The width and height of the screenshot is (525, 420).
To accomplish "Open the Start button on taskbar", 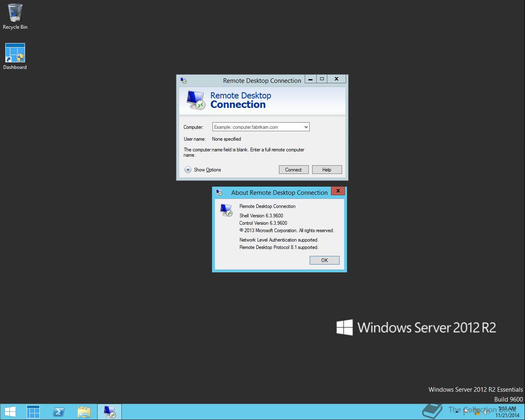I will (10, 412).
